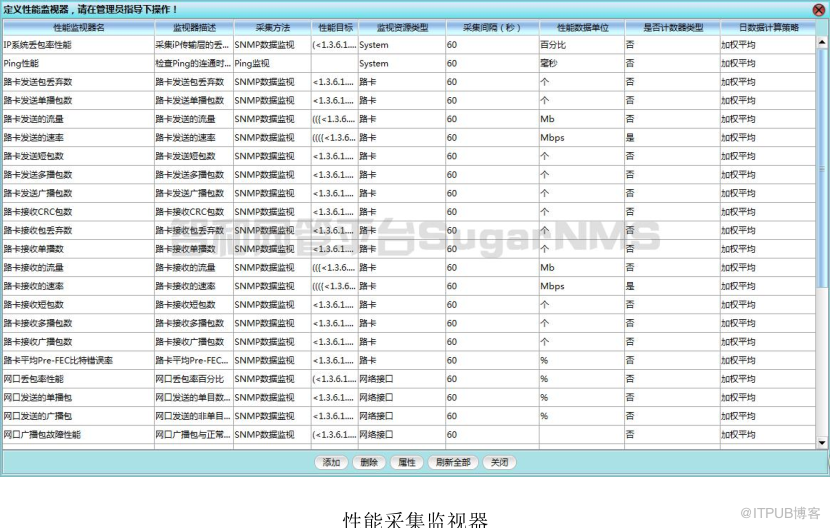Select the 路卡接收多播包数 monitor name

coord(38,323)
